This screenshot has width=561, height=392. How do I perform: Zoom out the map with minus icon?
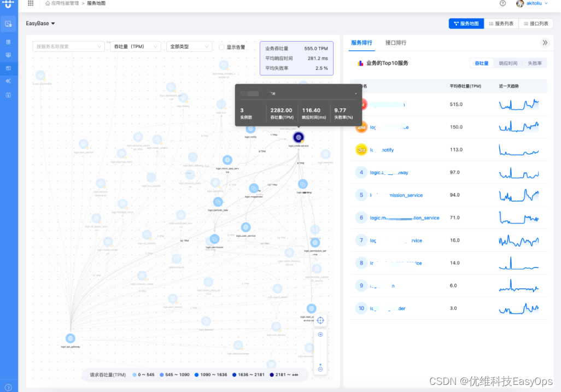click(320, 369)
